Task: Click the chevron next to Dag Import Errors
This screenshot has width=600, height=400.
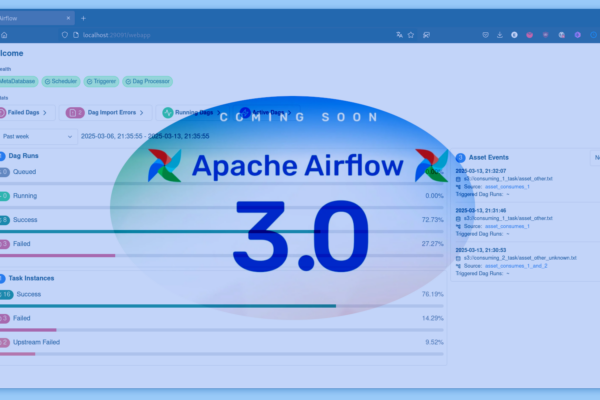Action: (142, 113)
